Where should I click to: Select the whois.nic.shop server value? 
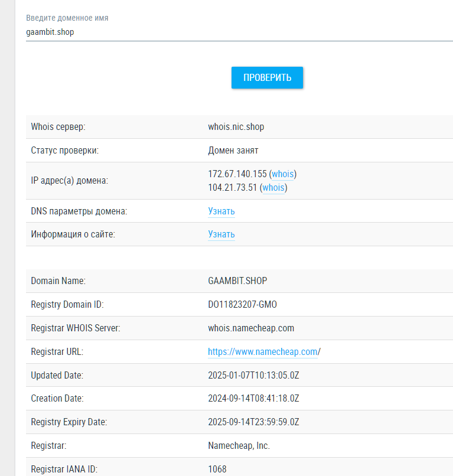(x=236, y=126)
